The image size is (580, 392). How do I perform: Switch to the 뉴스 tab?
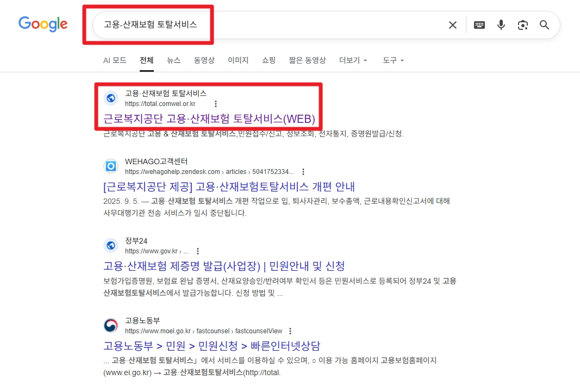coord(173,60)
